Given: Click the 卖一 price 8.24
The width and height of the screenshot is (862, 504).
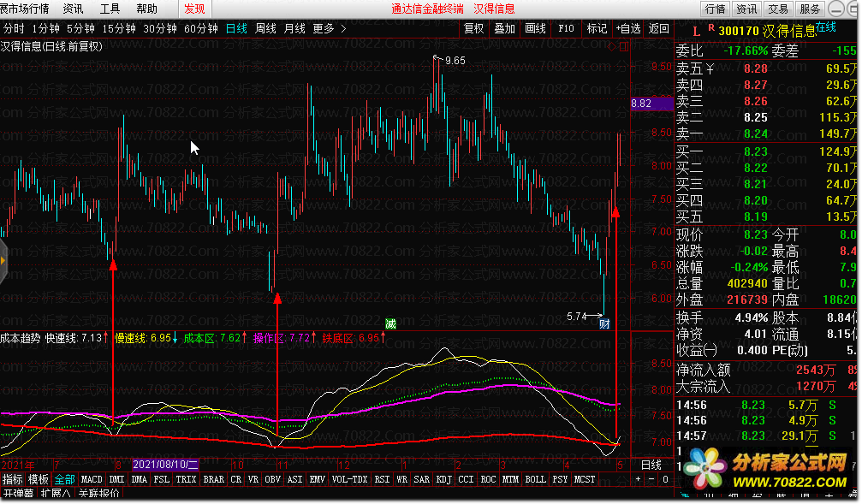Looking at the screenshot, I should point(756,133).
